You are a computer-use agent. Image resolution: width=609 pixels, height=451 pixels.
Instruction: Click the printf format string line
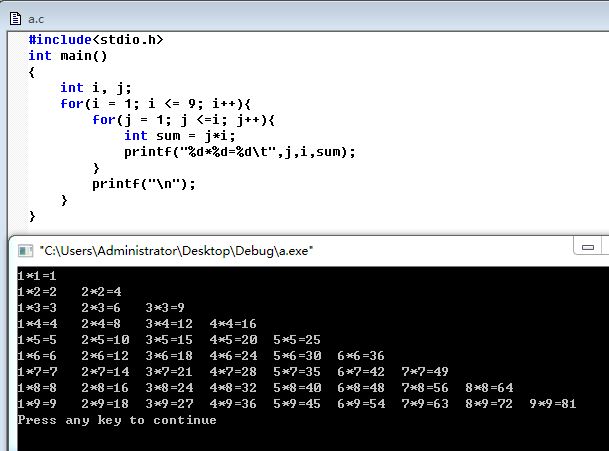240,152
